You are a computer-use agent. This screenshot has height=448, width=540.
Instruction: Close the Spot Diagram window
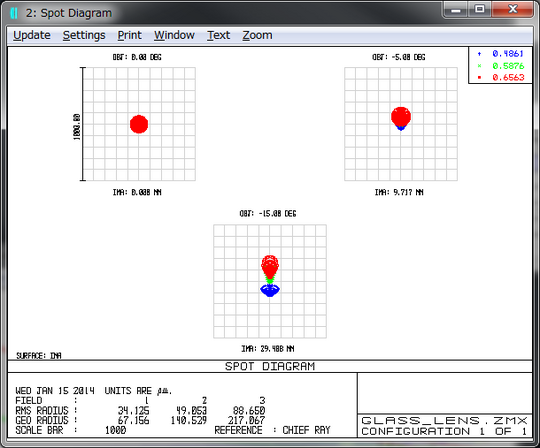tap(513, 10)
